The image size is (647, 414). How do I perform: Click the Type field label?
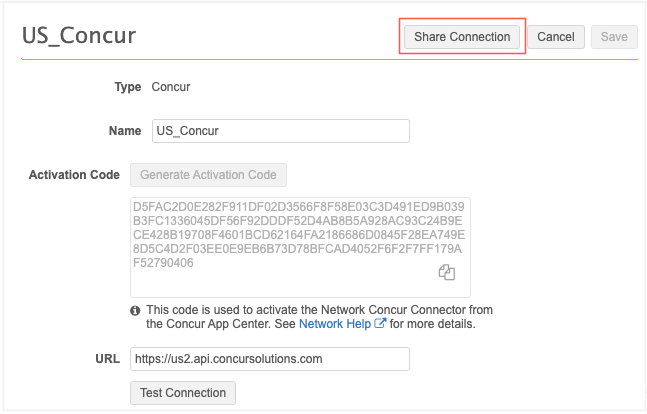127,87
